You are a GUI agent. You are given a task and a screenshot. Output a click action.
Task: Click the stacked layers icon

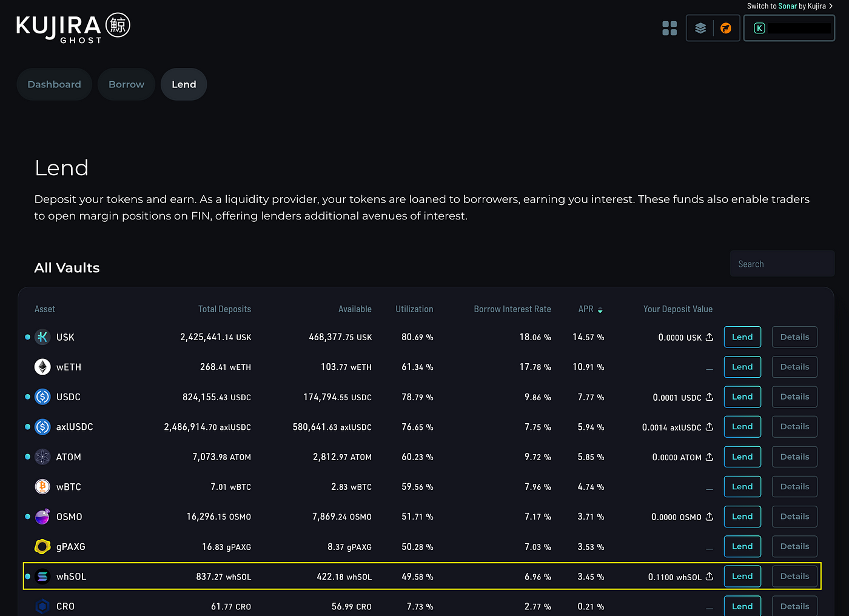700,28
